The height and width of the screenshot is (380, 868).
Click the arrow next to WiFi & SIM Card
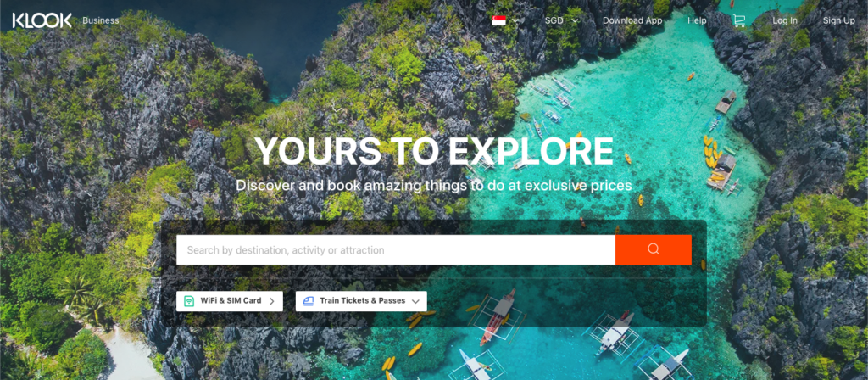point(272,301)
